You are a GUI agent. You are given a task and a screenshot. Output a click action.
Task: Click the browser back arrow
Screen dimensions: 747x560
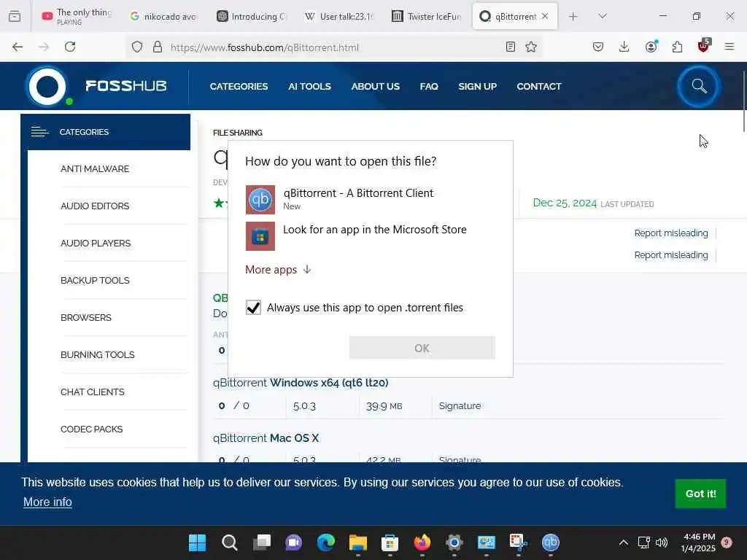[x=18, y=47]
